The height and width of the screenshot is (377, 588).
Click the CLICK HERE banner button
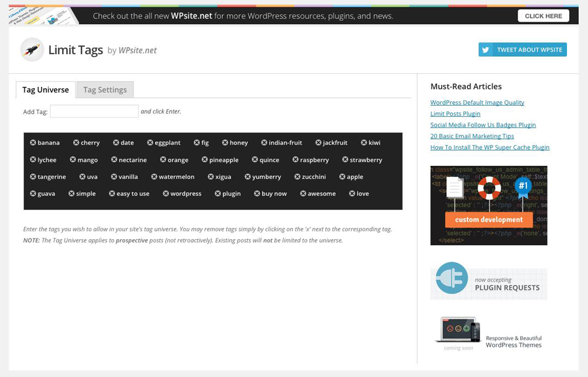[544, 16]
